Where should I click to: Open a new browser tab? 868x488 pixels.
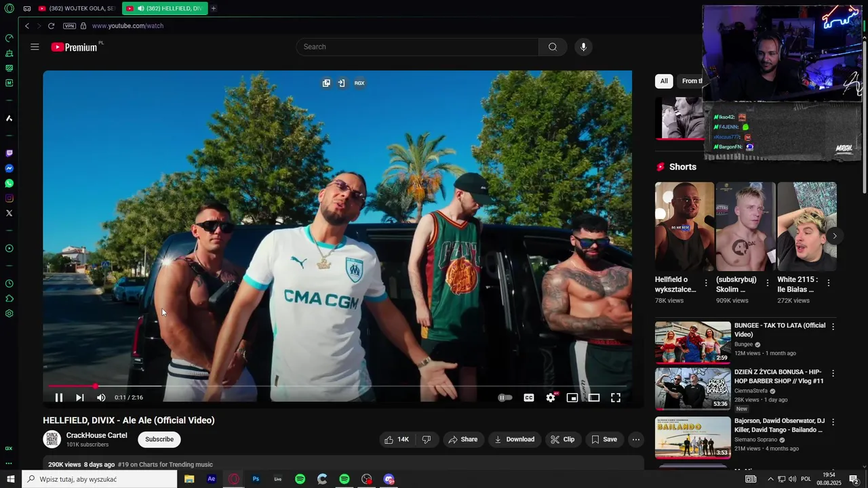[x=214, y=8]
